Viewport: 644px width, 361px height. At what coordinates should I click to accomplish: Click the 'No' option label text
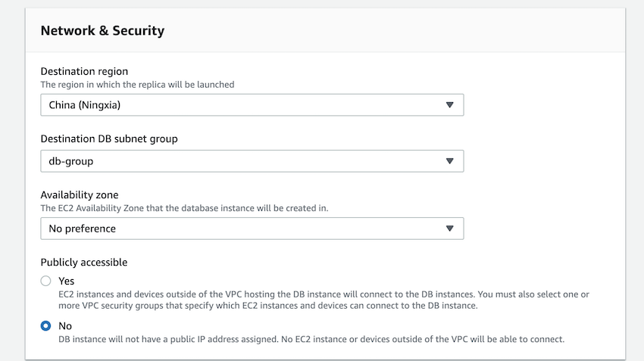pos(65,325)
